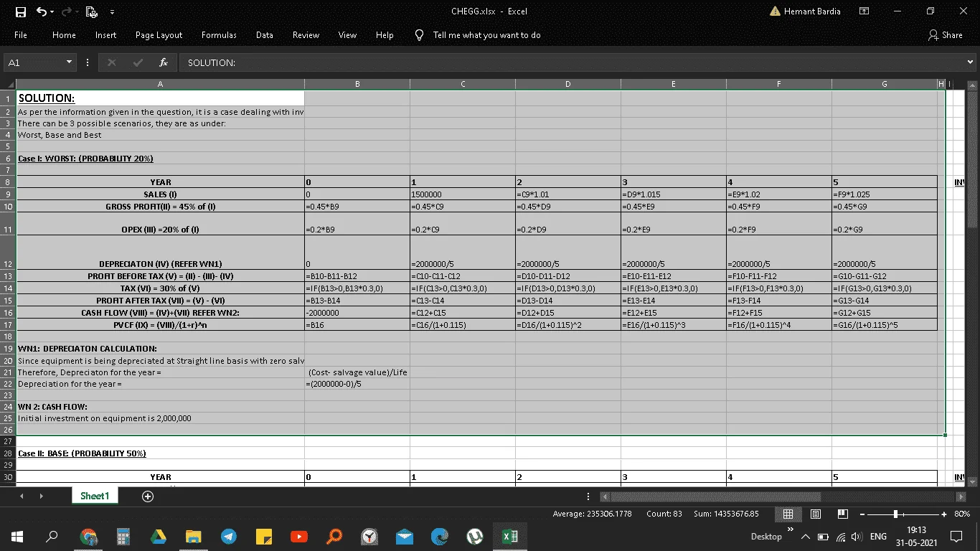The height and width of the screenshot is (551, 980).
Task: Expand the formula bar with the chevron
Action: (x=971, y=62)
